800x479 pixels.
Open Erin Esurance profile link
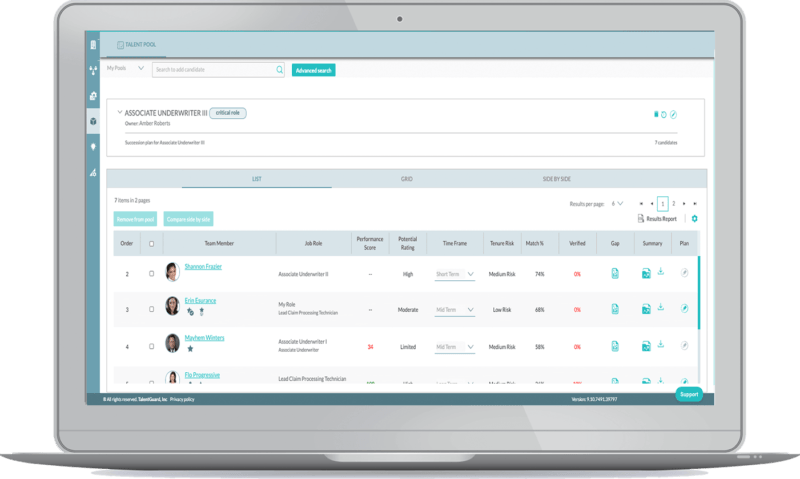click(200, 301)
